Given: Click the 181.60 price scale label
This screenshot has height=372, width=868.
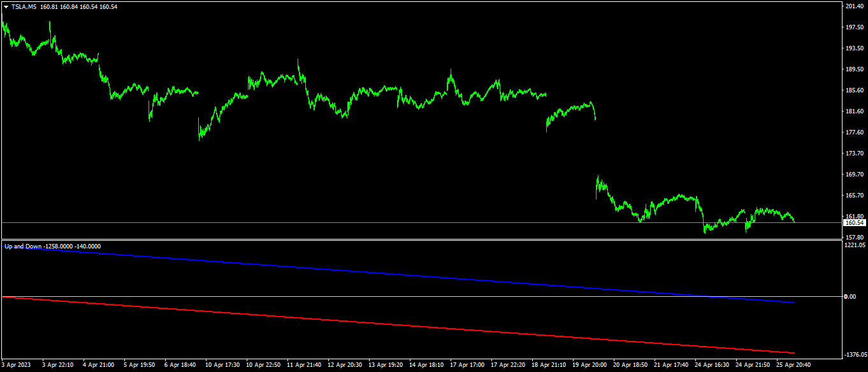Looking at the screenshot, I should coord(855,111).
